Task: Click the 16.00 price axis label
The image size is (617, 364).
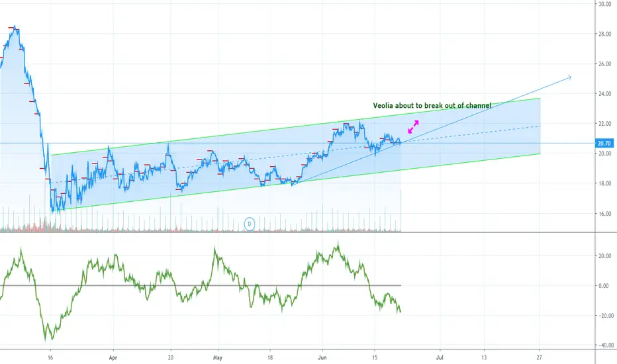Action: [x=605, y=214]
